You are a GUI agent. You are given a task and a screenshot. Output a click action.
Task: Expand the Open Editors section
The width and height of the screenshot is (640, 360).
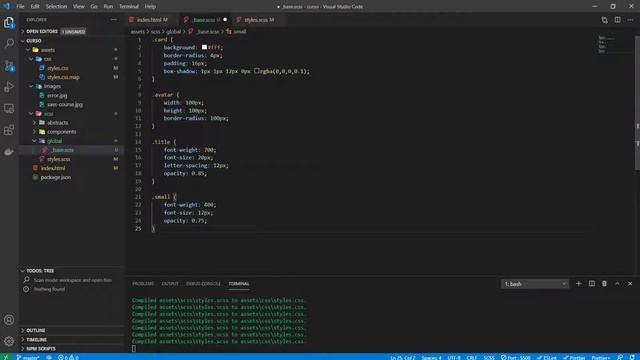72,31
